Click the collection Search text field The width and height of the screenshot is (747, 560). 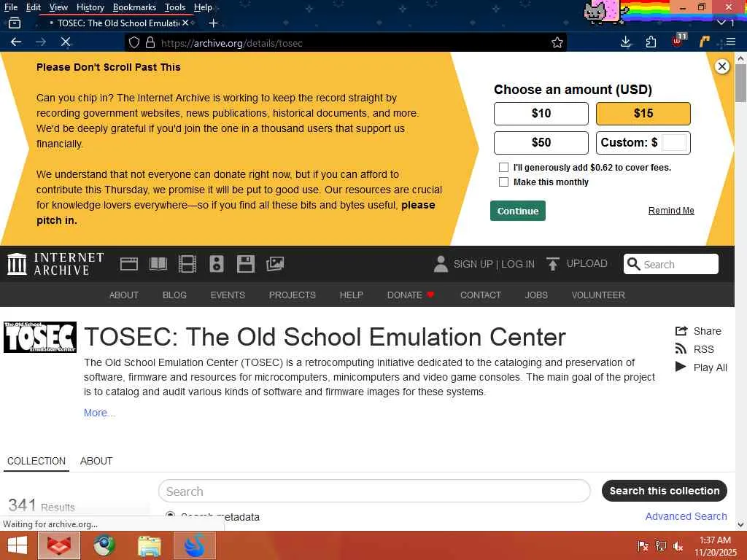pos(374,491)
